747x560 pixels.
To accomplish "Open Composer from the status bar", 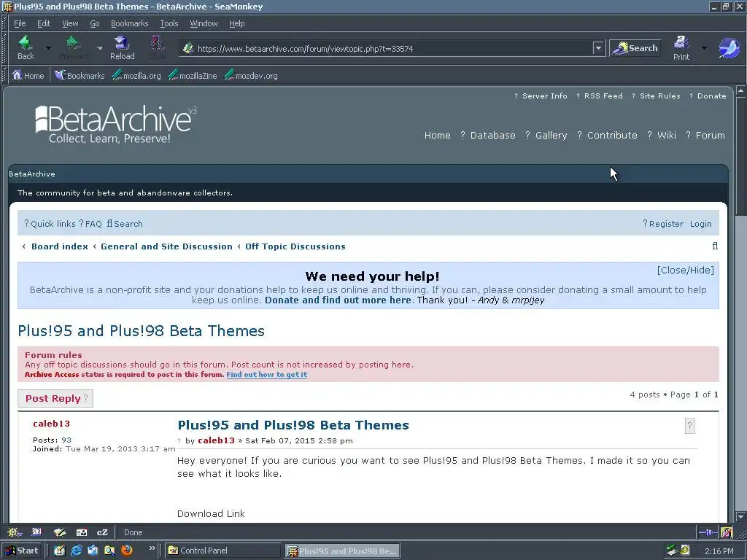I will pos(60,532).
